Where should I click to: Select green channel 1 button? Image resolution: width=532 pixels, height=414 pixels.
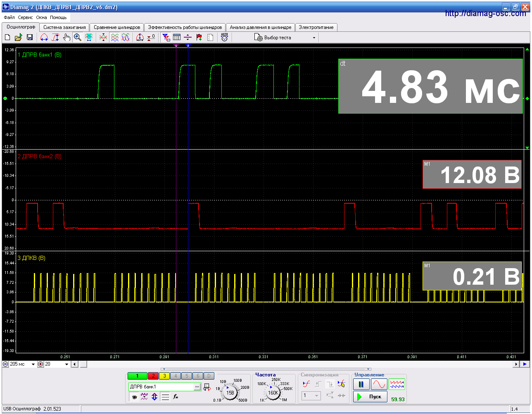[138, 376]
